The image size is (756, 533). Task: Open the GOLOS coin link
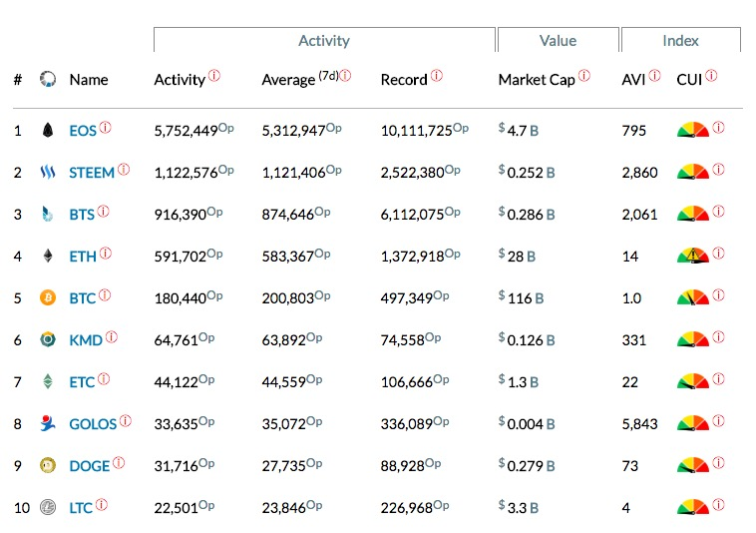pyautogui.click(x=93, y=424)
